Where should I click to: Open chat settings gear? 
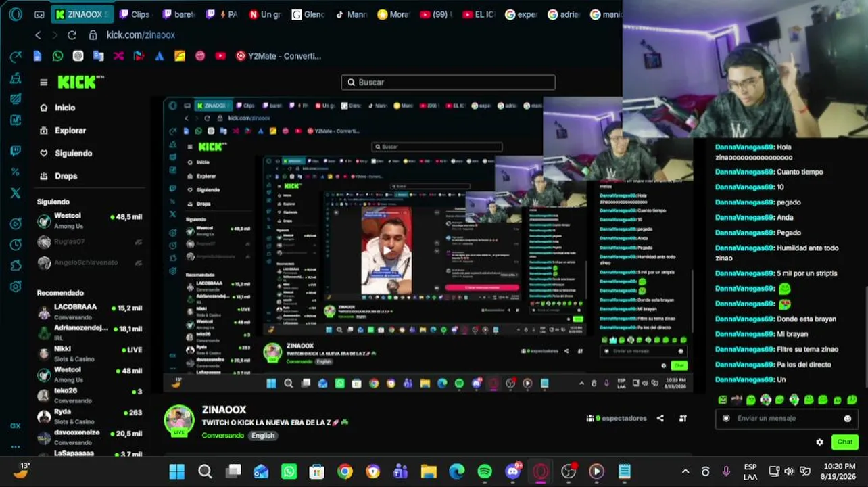pos(819,442)
